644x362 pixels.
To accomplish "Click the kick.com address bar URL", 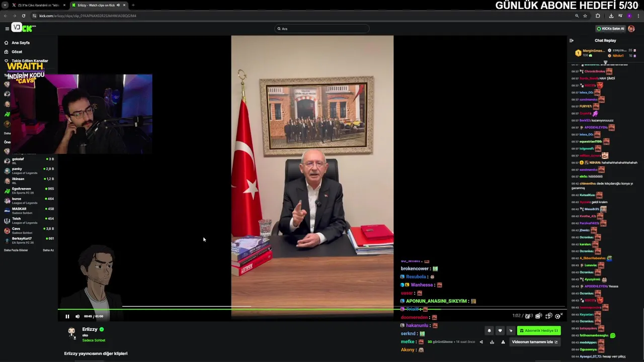I will (x=88, y=16).
